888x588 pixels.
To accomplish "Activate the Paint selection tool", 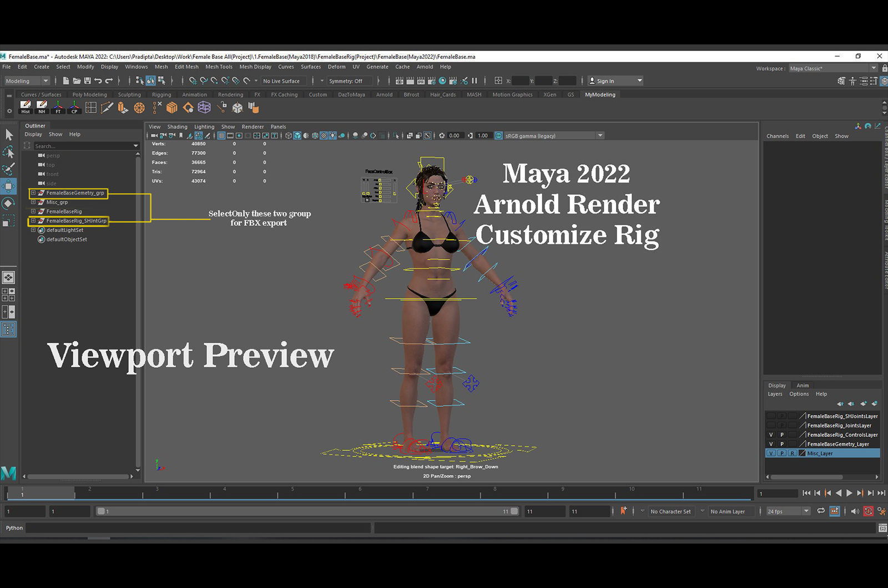I will 8,169.
